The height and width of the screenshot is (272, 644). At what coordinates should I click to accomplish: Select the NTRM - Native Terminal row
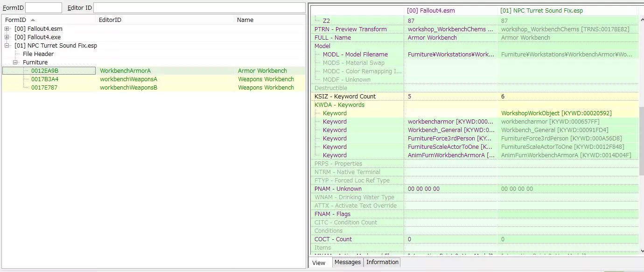coord(474,172)
